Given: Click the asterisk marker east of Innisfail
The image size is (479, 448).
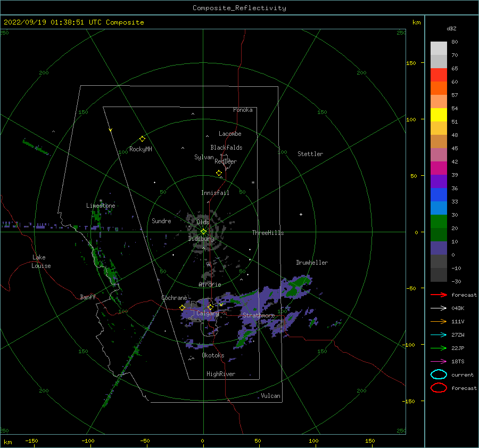Looking at the screenshot, I should tap(253, 183).
